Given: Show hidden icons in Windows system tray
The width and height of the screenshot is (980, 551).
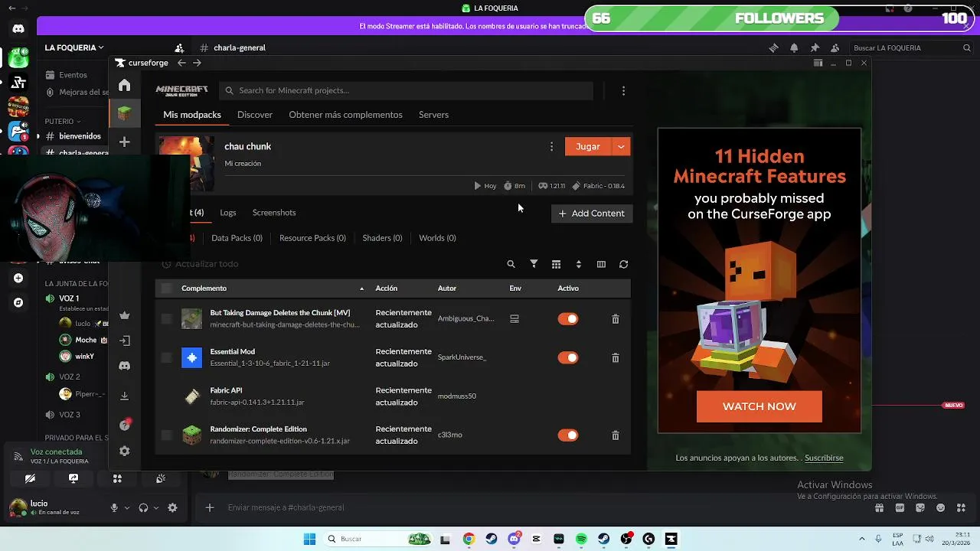Looking at the screenshot, I should tap(862, 539).
